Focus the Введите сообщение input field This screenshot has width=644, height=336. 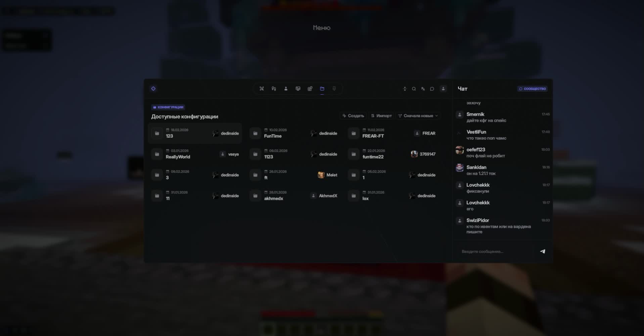coord(496,251)
